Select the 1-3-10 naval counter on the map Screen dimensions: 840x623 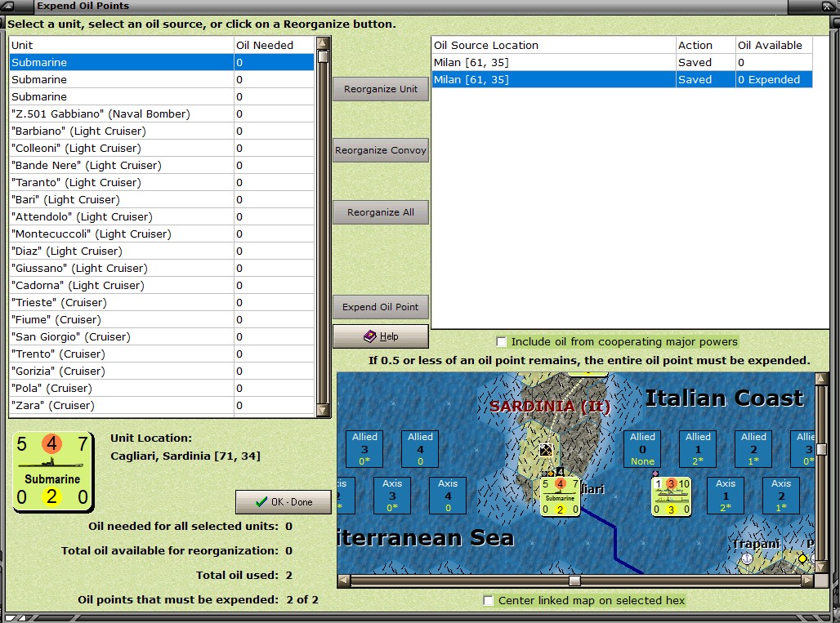(x=671, y=496)
